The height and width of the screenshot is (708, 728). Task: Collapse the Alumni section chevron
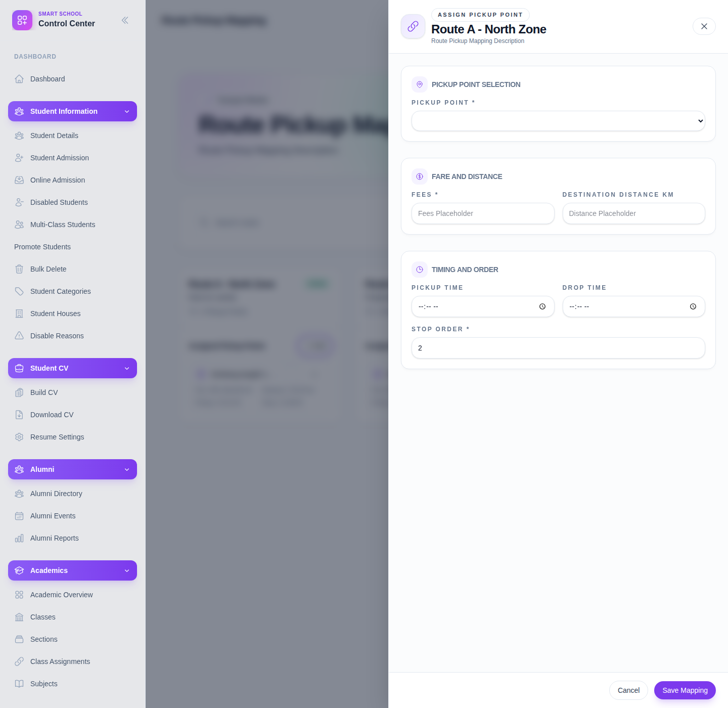tap(127, 469)
